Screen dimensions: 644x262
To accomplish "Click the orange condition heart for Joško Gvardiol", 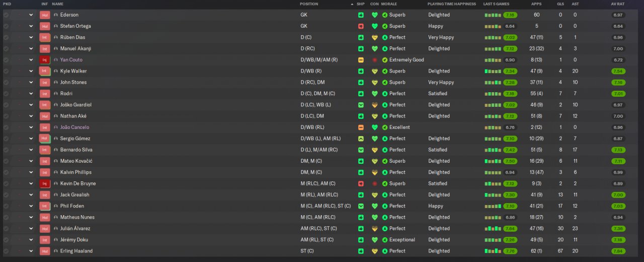I will point(374,105).
